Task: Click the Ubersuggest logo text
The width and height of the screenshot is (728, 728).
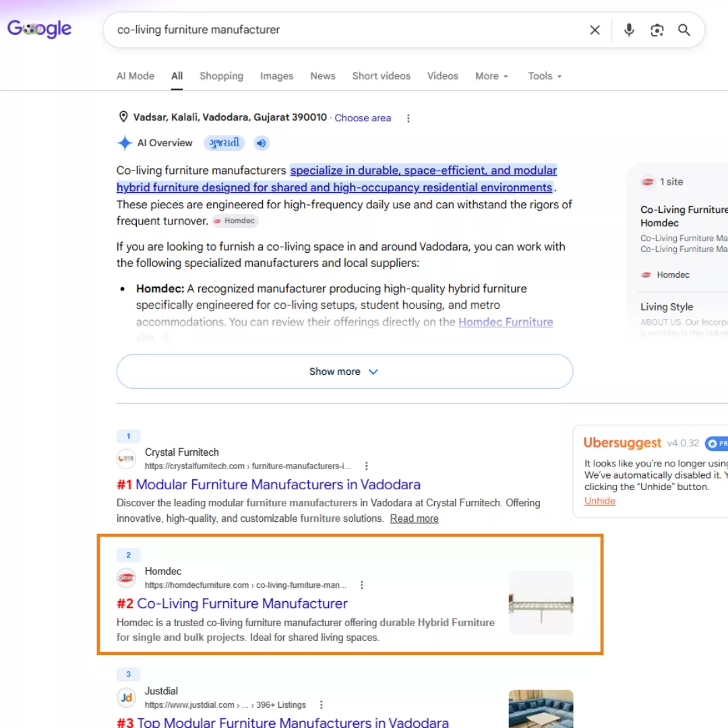Action: [x=622, y=442]
